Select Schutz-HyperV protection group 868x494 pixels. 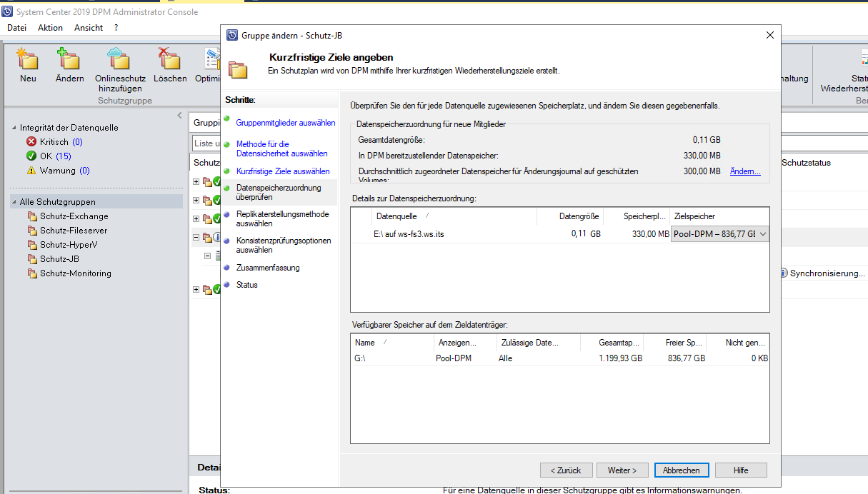(70, 245)
